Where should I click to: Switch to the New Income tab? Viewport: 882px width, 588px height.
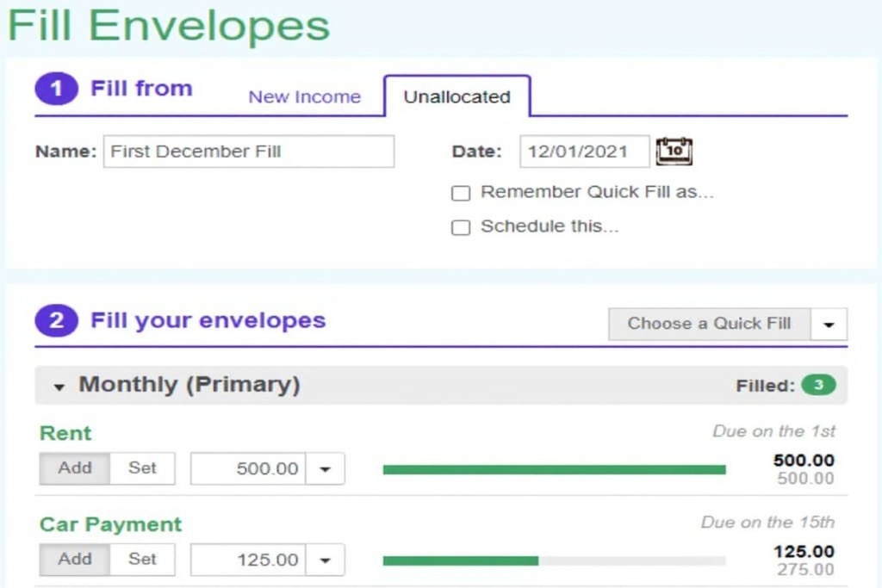(304, 97)
